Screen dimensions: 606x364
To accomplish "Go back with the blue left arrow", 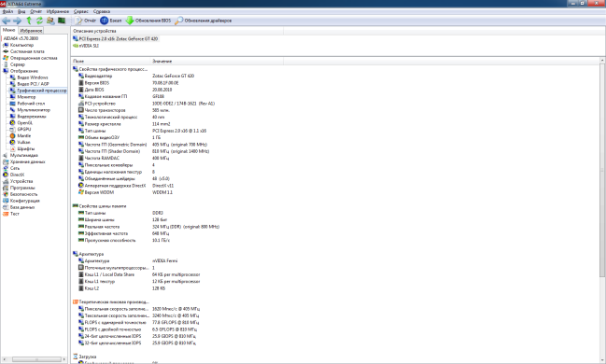I will pos(7,21).
